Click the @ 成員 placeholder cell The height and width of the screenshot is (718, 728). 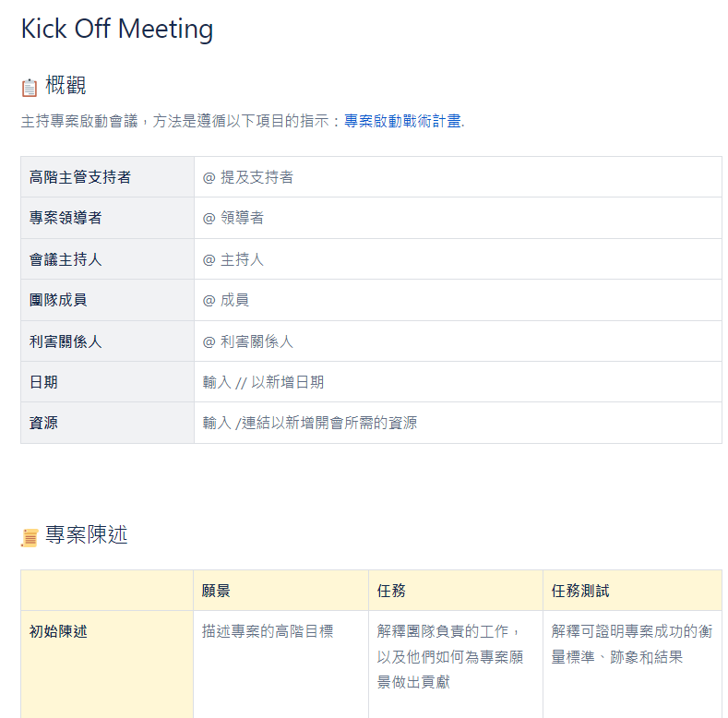(226, 300)
